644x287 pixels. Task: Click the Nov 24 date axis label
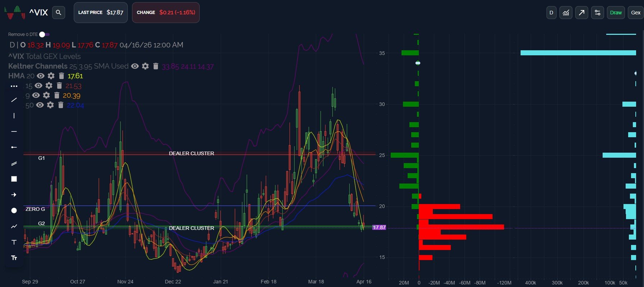point(125,282)
